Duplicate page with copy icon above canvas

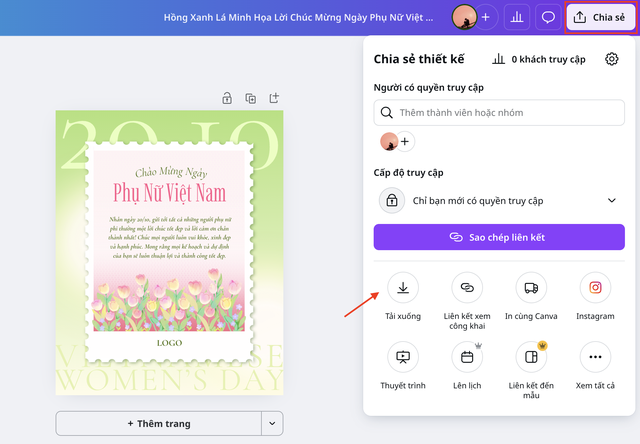point(251,98)
